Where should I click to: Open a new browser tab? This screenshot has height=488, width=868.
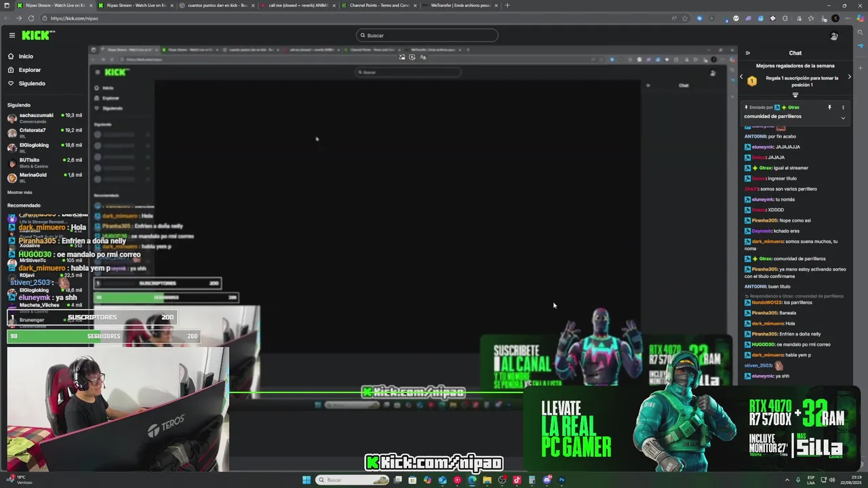[x=507, y=5]
